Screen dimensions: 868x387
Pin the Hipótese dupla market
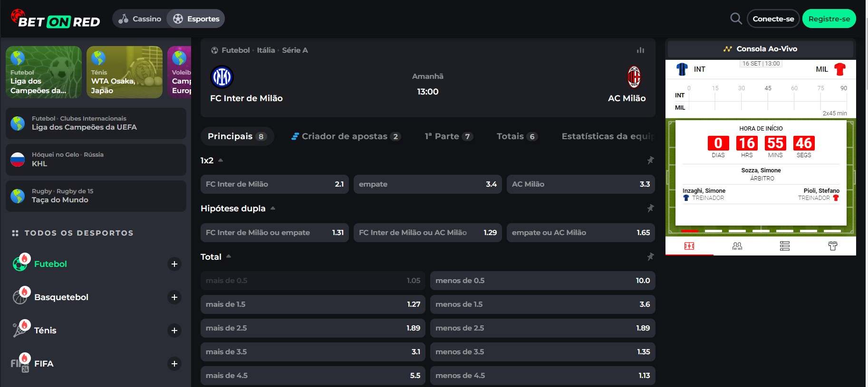click(650, 208)
